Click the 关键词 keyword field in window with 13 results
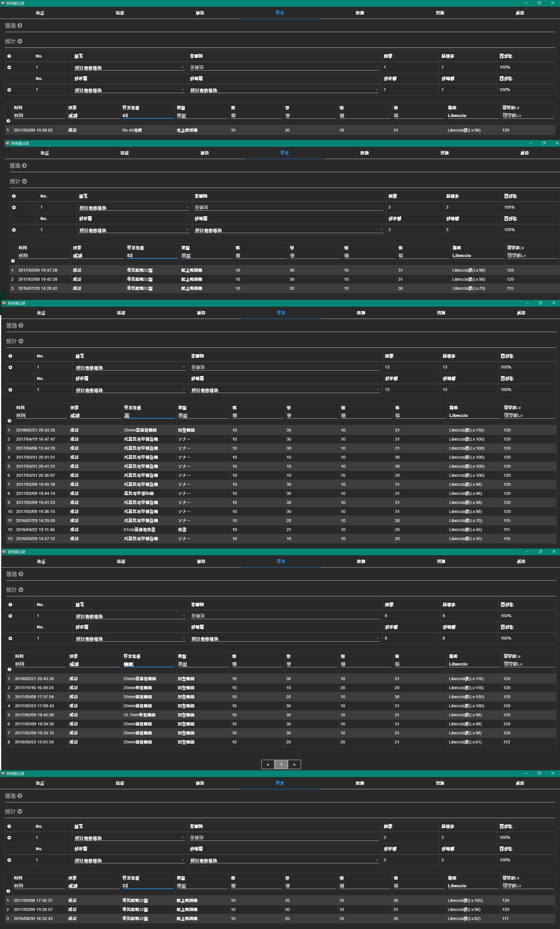This screenshot has height=929, width=560. click(x=285, y=367)
